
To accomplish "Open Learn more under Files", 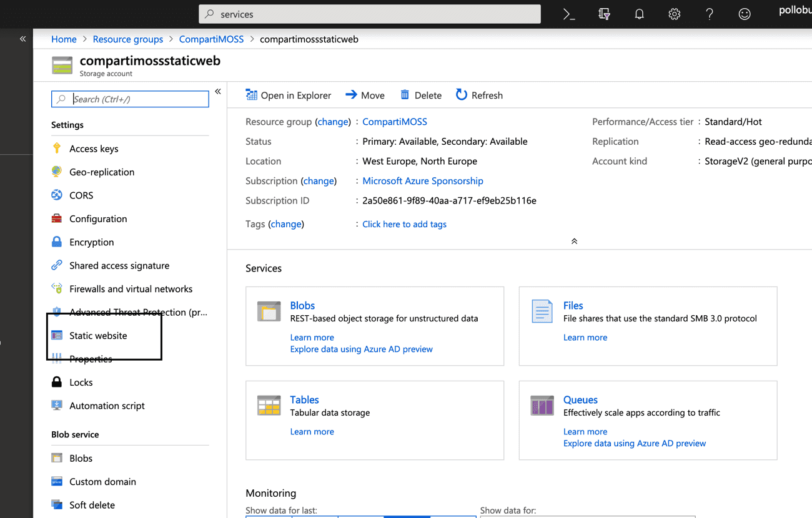I will pos(585,337).
